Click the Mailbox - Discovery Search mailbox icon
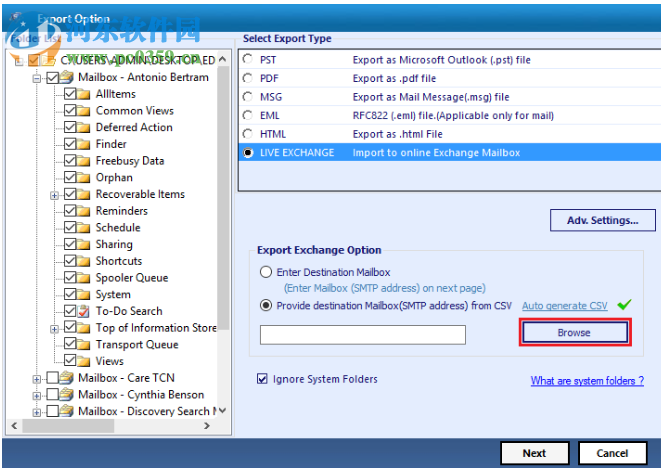Viewport: 661px width, 470px height. tap(67, 411)
